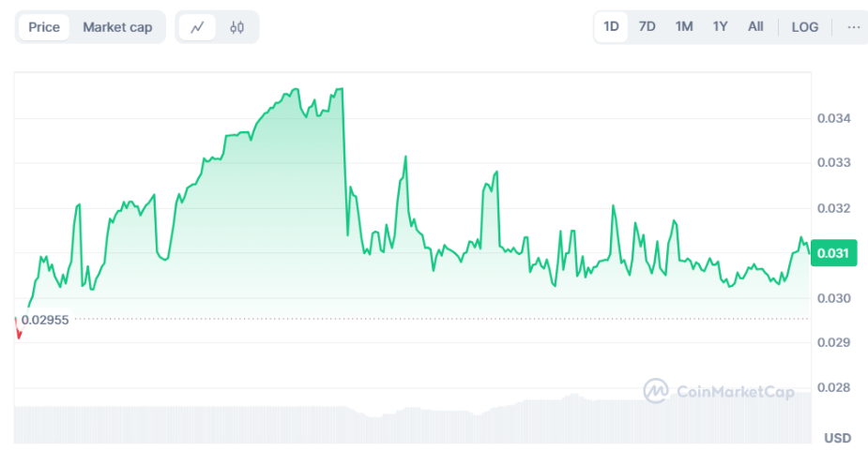This screenshot has width=868, height=451.
Task: Toggle the LOG scale option
Action: (x=804, y=27)
